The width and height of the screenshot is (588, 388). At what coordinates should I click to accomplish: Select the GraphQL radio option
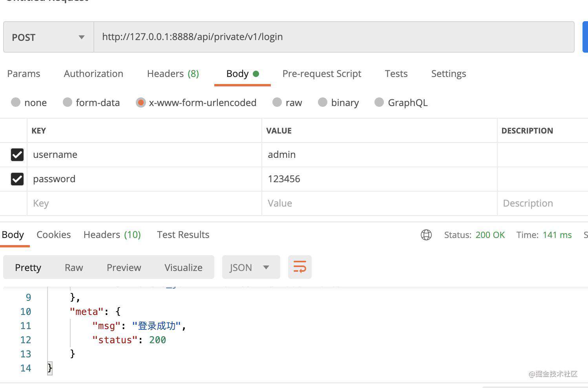[379, 102]
